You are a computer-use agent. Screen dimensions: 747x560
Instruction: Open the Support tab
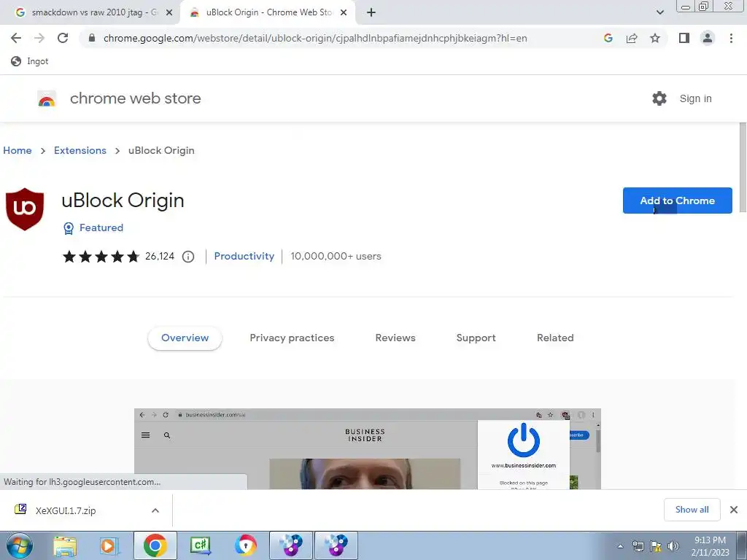[x=476, y=338]
